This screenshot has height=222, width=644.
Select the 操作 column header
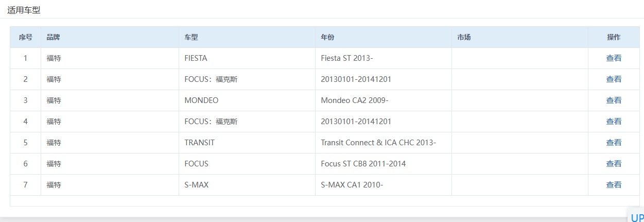tap(614, 38)
